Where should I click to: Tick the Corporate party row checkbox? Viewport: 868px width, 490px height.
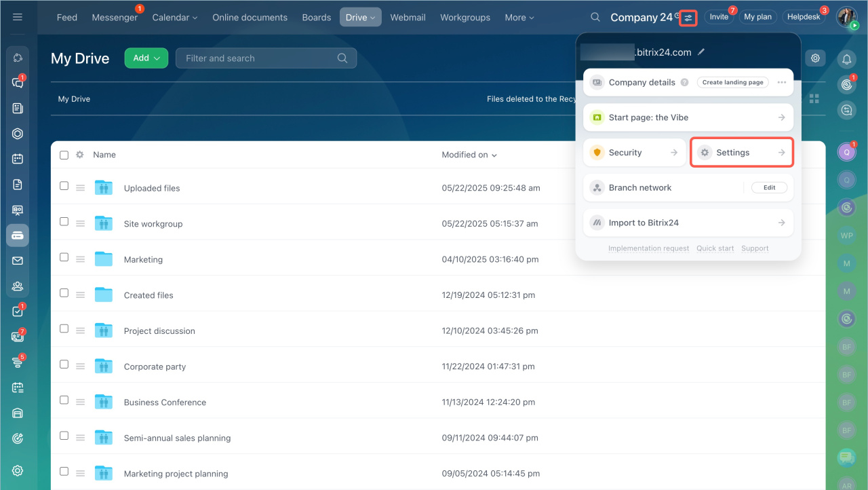pos(64,364)
